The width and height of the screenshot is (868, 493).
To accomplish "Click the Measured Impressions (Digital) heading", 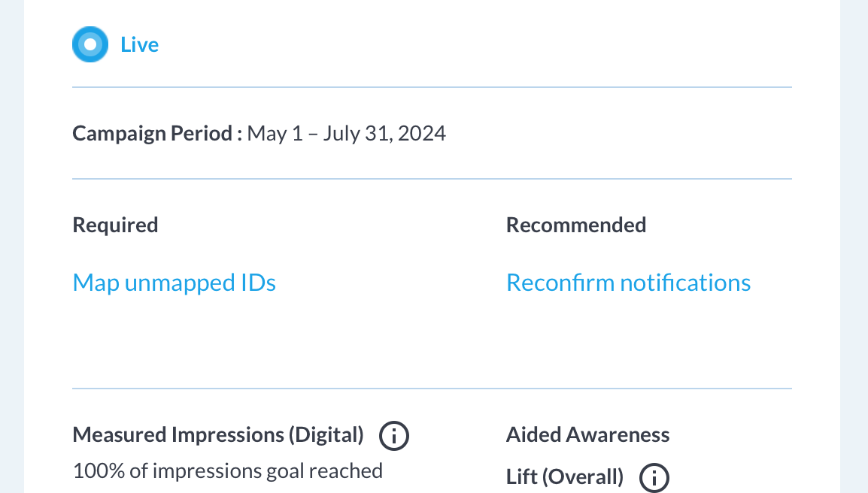I will (218, 435).
